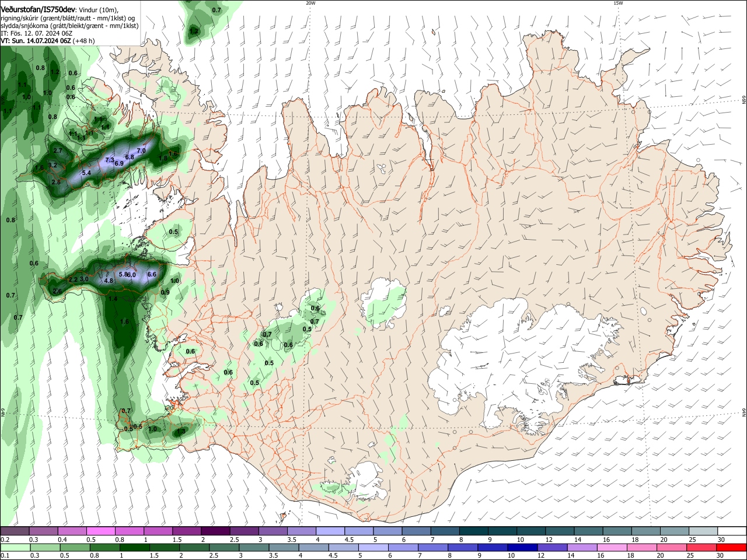Click the upper legend number label 12

pyautogui.click(x=549, y=540)
